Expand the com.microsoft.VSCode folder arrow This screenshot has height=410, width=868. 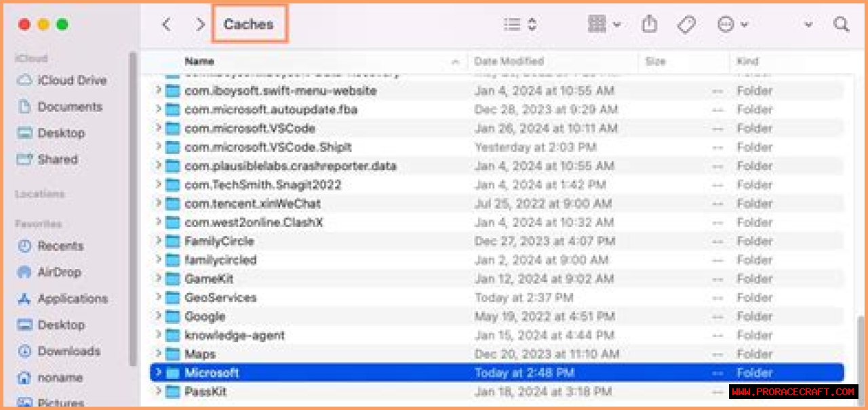coord(159,128)
